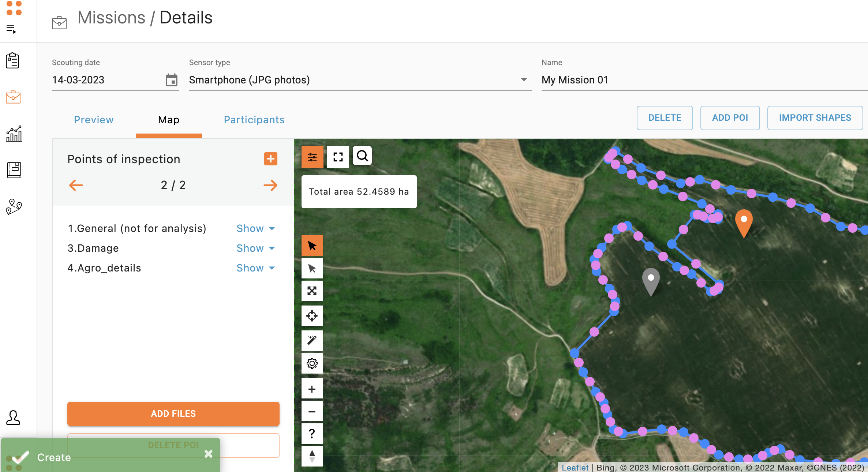Open the map layers settings slider icon
The height and width of the screenshot is (472, 868).
click(x=312, y=157)
